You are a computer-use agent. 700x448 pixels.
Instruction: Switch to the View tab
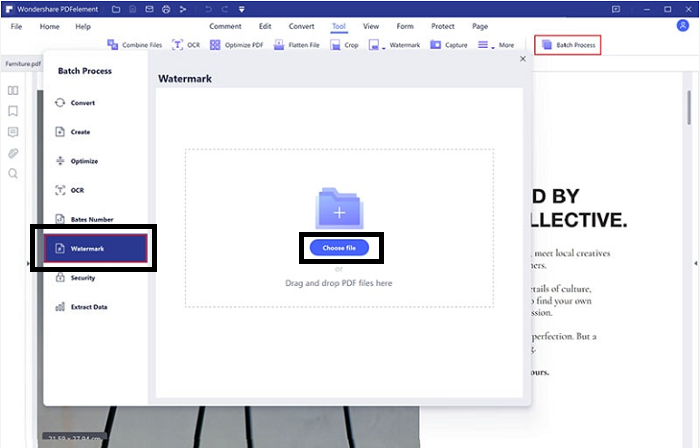tap(371, 26)
